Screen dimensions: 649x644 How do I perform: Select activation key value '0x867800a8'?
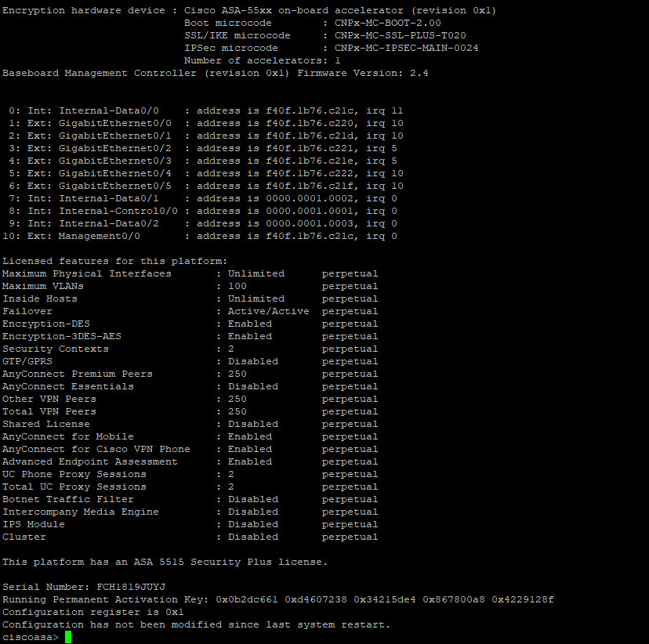pos(454,599)
